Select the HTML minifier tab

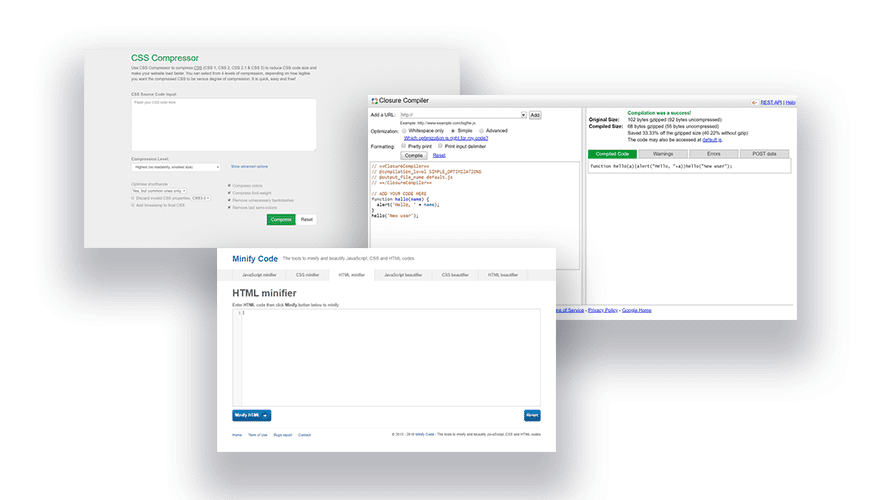(x=352, y=275)
